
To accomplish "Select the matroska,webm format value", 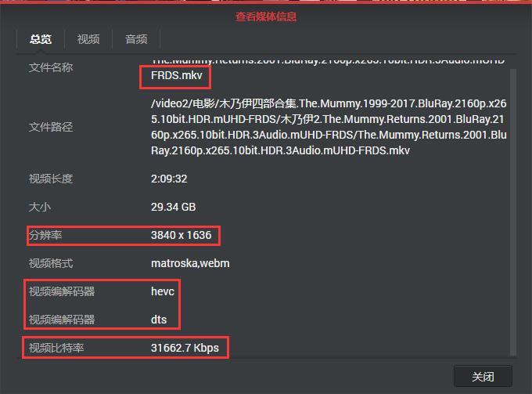I will coord(190,263).
